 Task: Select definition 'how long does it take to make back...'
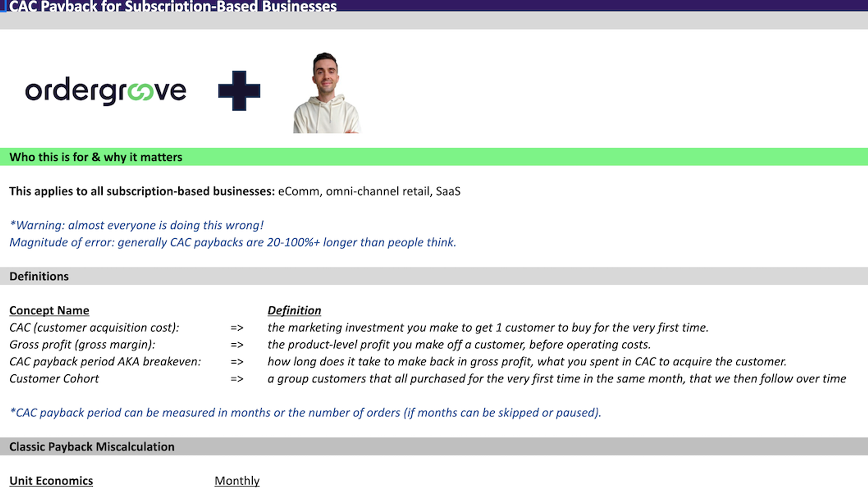[527, 361]
